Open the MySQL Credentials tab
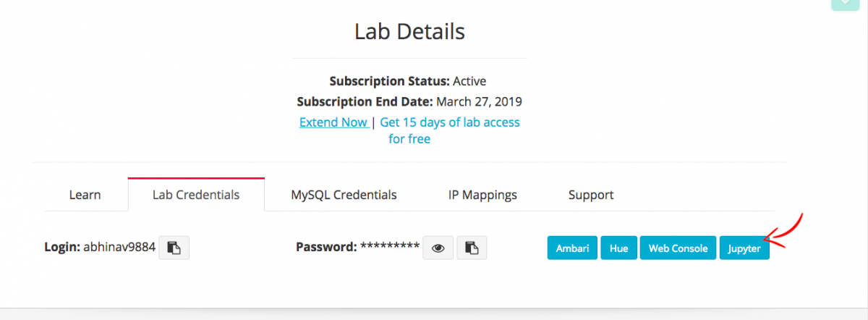Screen dimensions: 868x320 click(344, 195)
